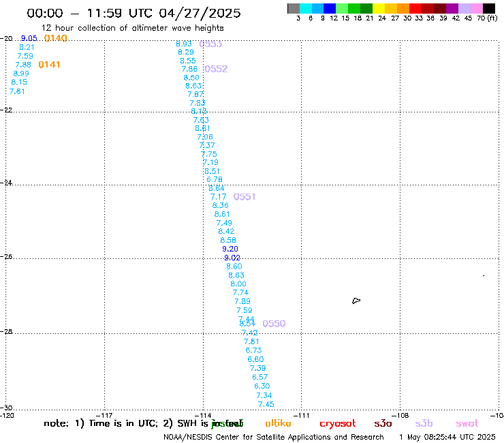Screen dimensions: 504x443
Task: Select the 6.60 wave height reading
Action: pos(255,360)
